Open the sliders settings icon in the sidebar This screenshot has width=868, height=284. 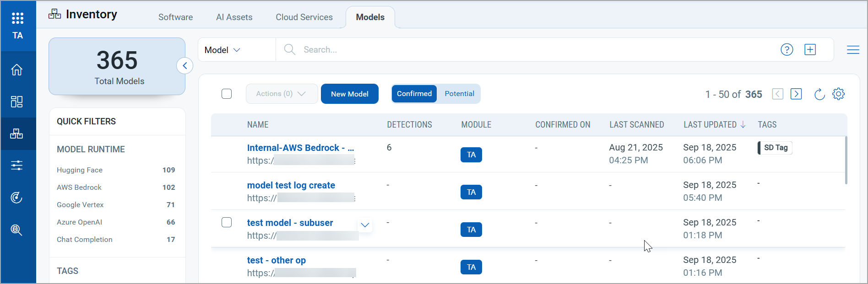[17, 165]
